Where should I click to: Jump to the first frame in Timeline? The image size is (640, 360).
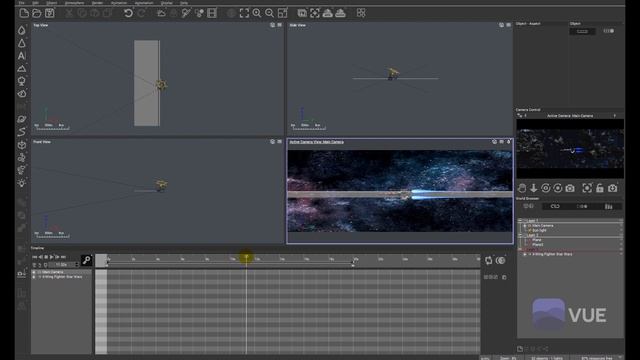(35, 257)
